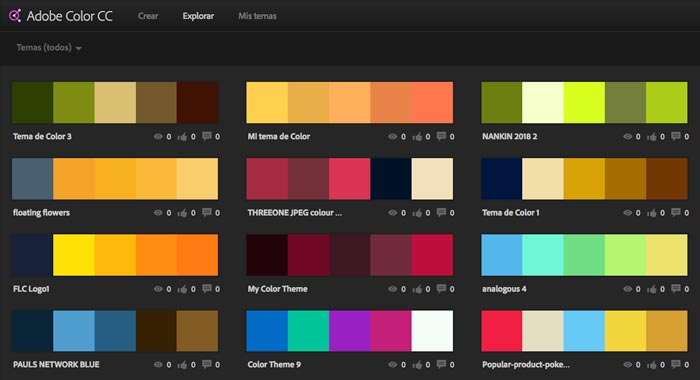
Task: Like the Tema de Color 1 theme
Action: (652, 213)
